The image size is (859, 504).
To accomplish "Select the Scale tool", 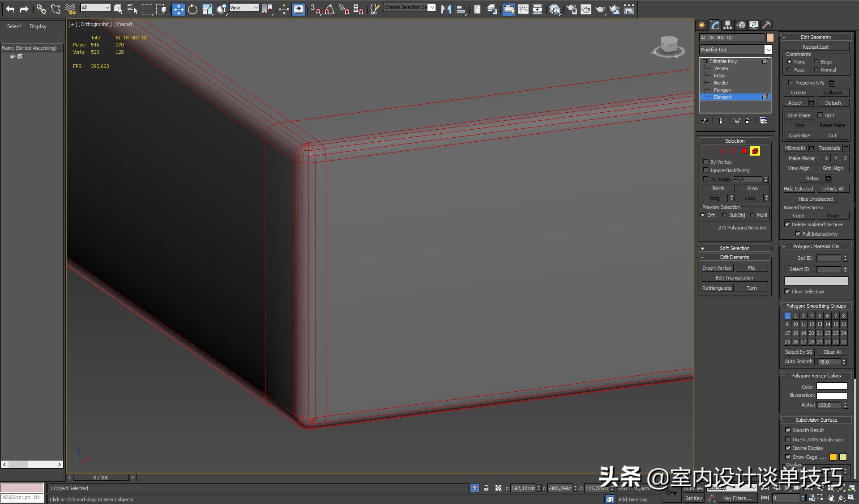I will click(207, 9).
